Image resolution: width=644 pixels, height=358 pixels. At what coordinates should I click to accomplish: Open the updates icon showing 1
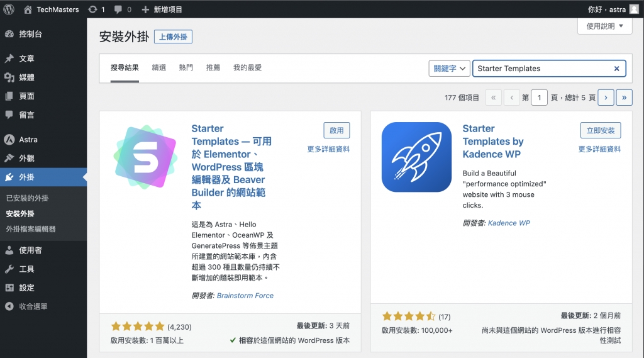click(x=93, y=9)
